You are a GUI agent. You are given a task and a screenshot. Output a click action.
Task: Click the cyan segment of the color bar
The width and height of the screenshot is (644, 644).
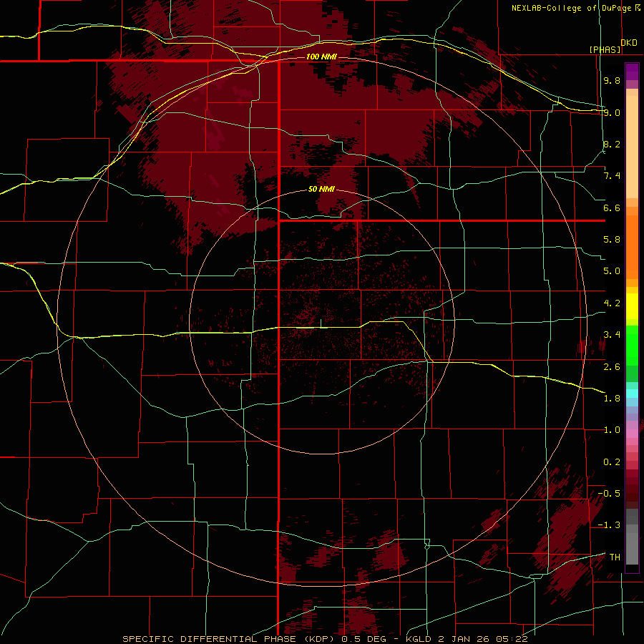[632, 394]
